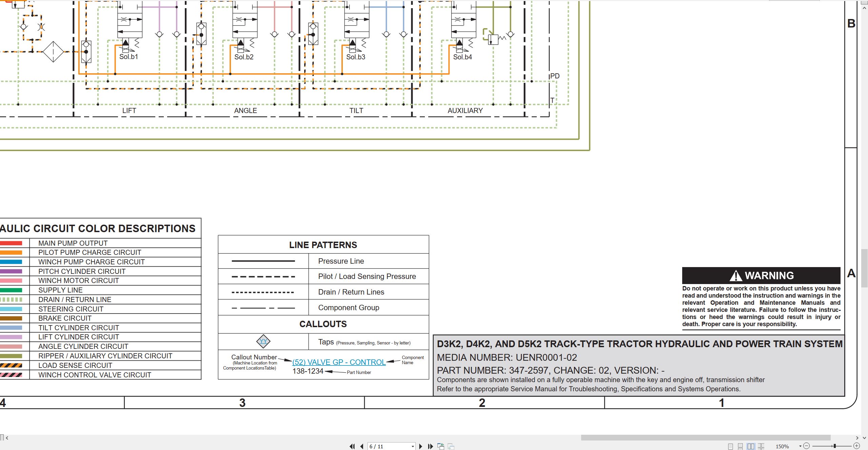Click the PITCH CYLINDER CIRCUIT text
This screenshot has height=450, width=868.
82,271
